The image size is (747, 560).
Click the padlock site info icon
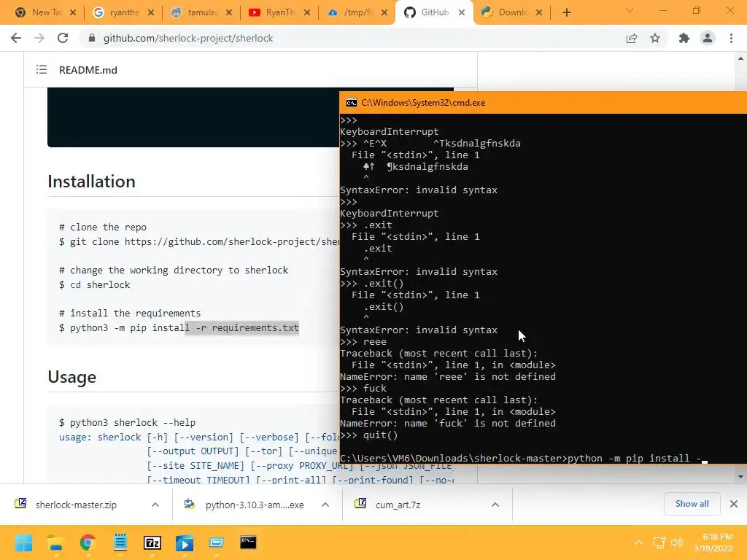click(x=92, y=38)
